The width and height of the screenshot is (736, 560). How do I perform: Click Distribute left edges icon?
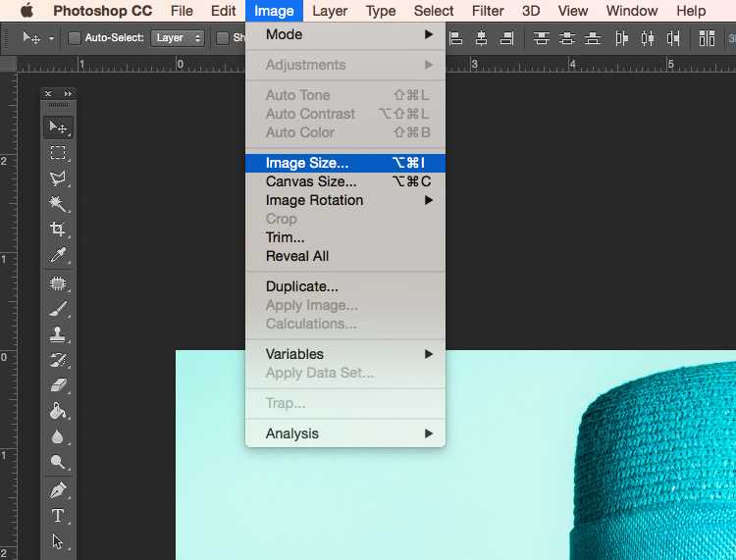622,38
